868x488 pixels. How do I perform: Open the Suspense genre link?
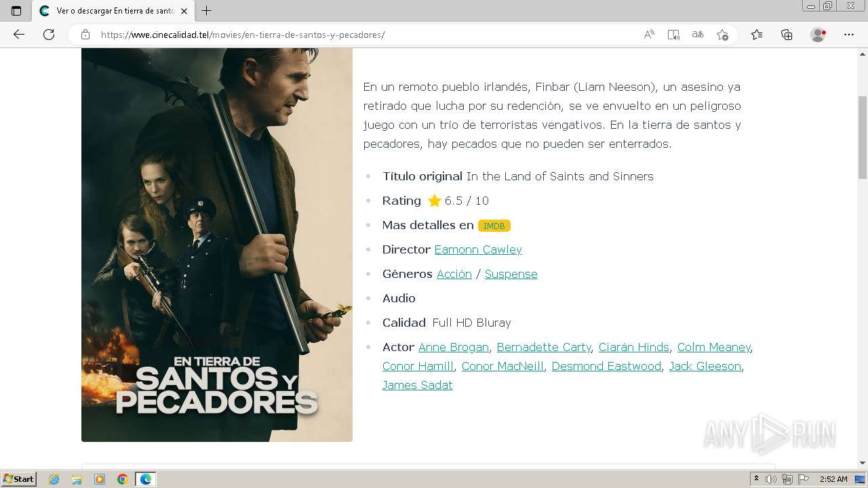511,274
